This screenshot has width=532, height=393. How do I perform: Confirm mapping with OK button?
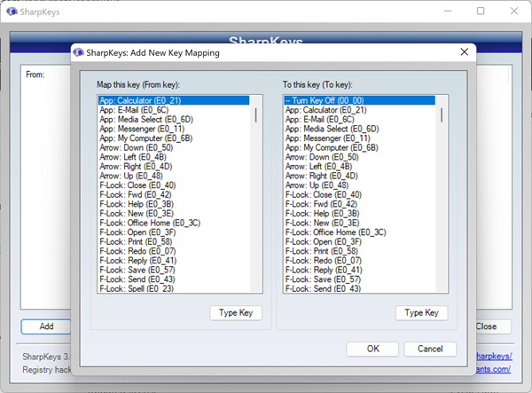coord(372,349)
